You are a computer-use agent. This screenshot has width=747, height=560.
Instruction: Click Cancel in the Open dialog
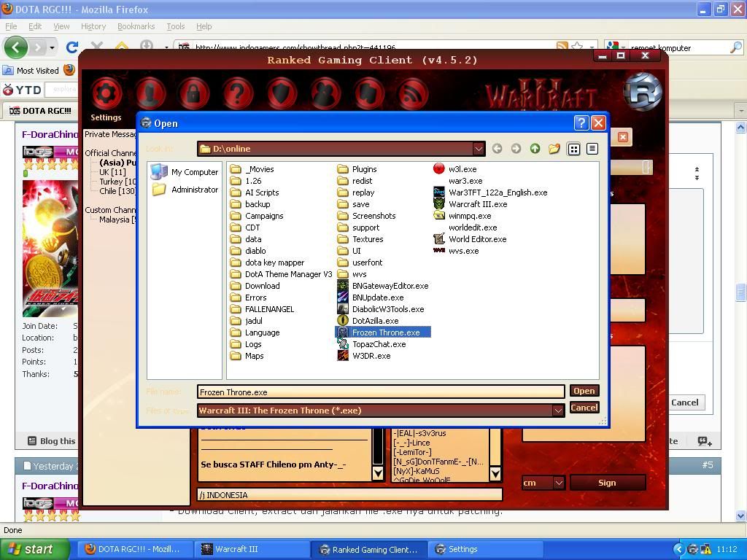[x=584, y=408]
